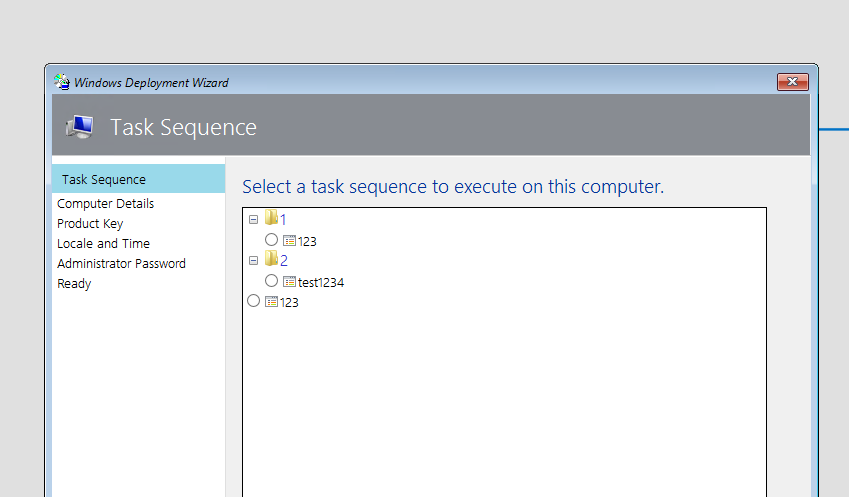Click the folder name 1 in tree
This screenshot has width=849, height=497.
(x=283, y=219)
